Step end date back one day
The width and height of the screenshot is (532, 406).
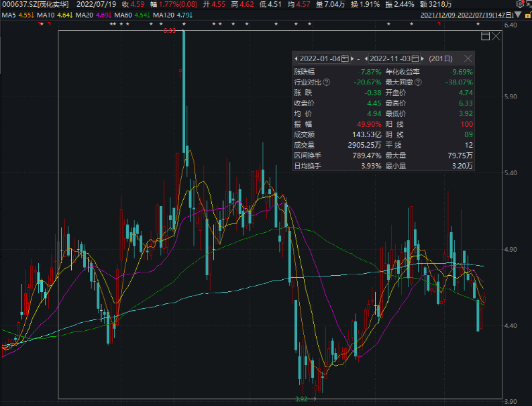[x=366, y=59]
